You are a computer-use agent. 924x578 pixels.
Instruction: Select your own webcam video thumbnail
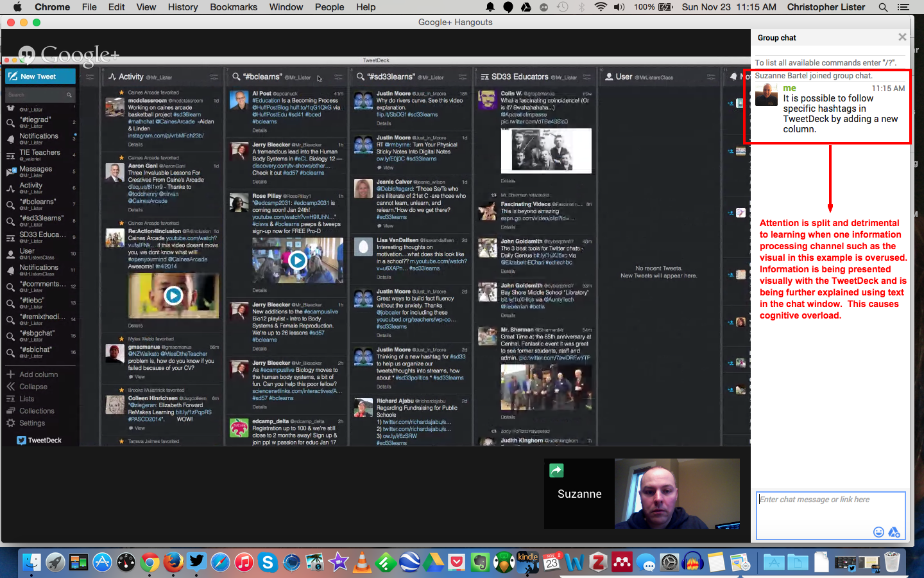[677, 494]
